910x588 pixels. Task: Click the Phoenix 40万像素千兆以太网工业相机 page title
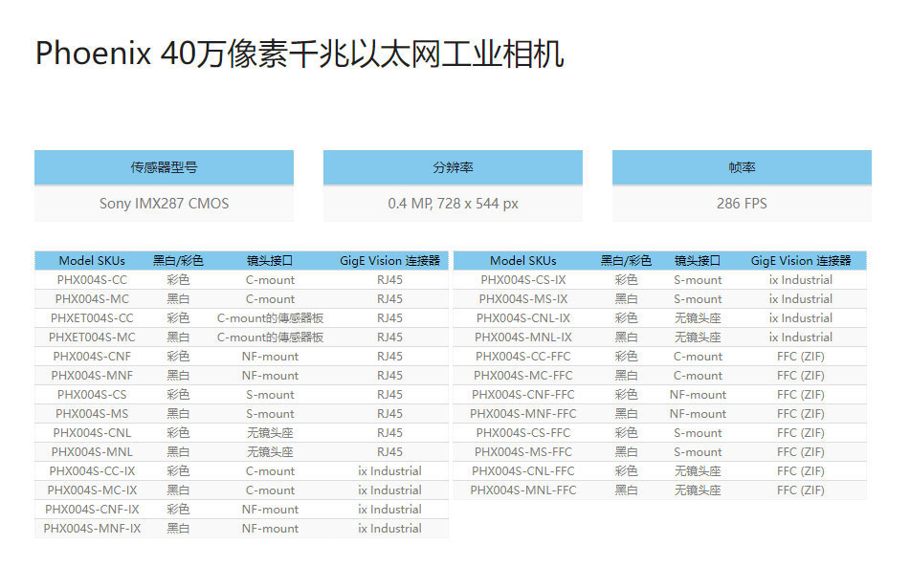pyautogui.click(x=300, y=54)
